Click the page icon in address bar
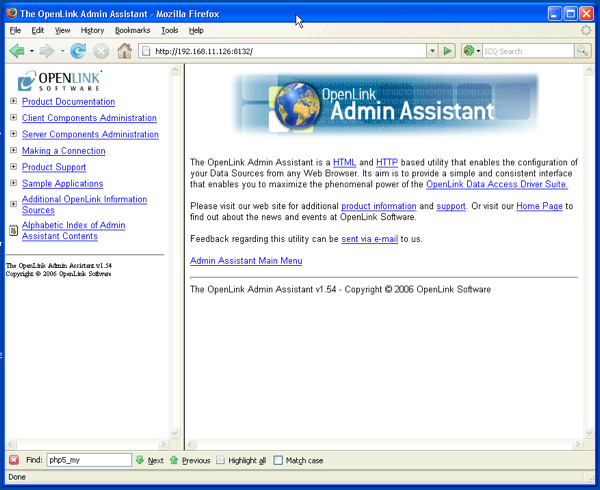 (x=146, y=51)
